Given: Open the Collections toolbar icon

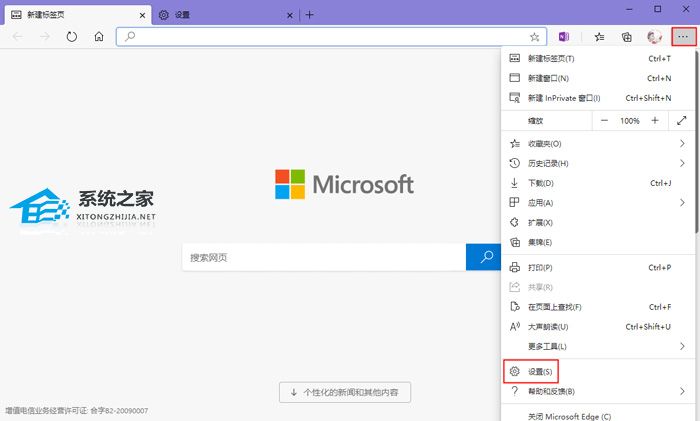Looking at the screenshot, I should 627,37.
